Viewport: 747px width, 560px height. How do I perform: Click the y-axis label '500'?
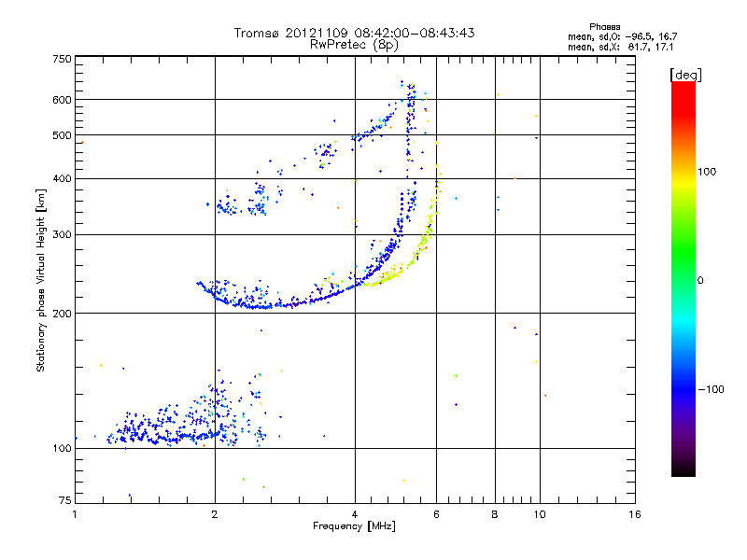(62, 135)
